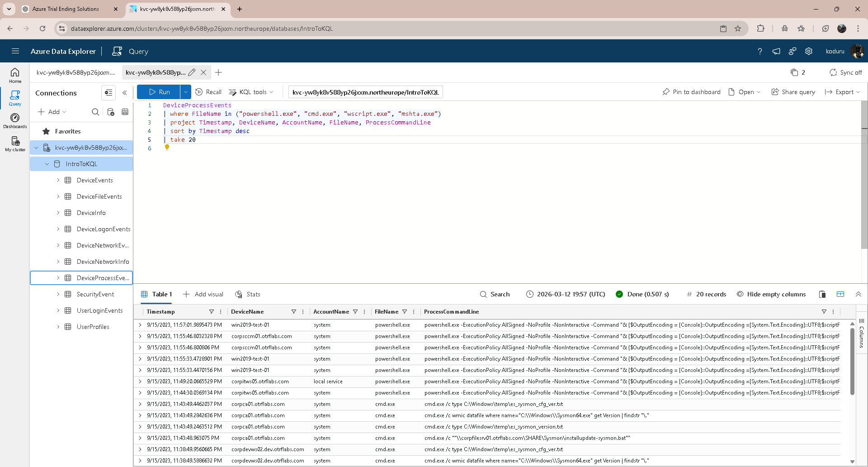Open the browser three-dot menu
The width and height of the screenshot is (868, 467).
tap(858, 29)
